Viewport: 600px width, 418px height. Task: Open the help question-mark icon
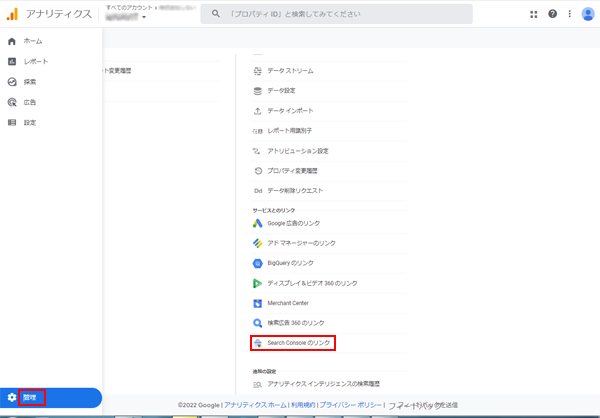(552, 14)
